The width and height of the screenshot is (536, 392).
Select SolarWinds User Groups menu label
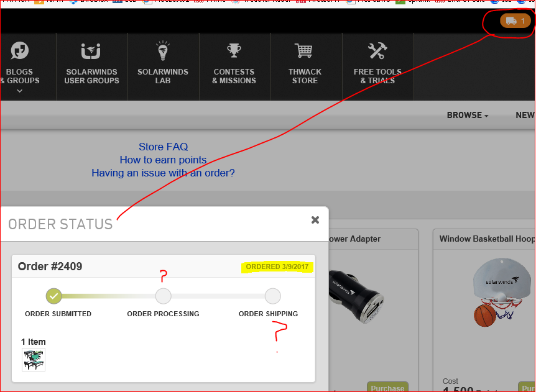(x=91, y=76)
